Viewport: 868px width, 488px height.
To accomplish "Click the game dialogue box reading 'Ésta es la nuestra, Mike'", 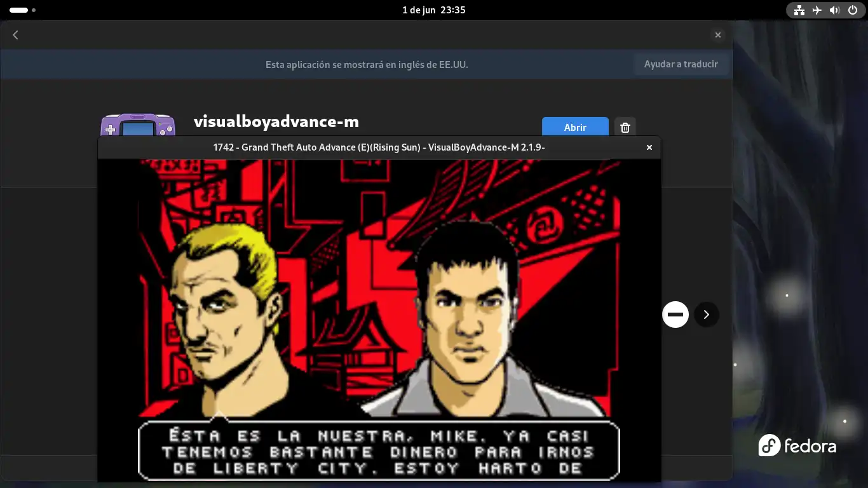I will [x=379, y=451].
